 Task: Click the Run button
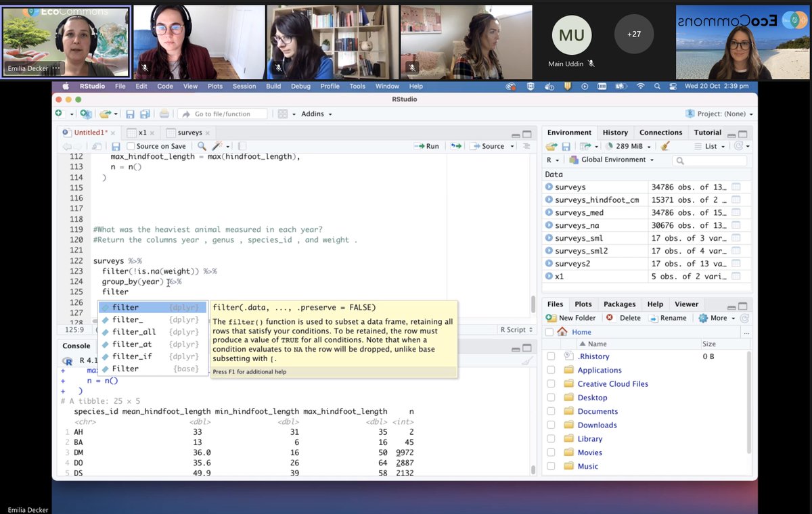[426, 146]
